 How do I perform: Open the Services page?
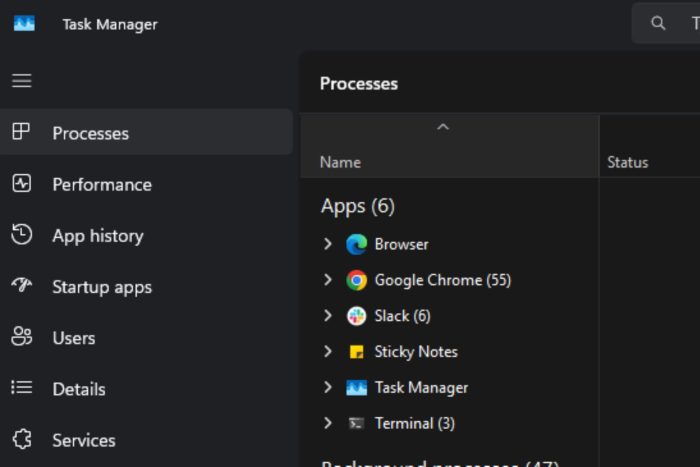pyautogui.click(x=146, y=440)
